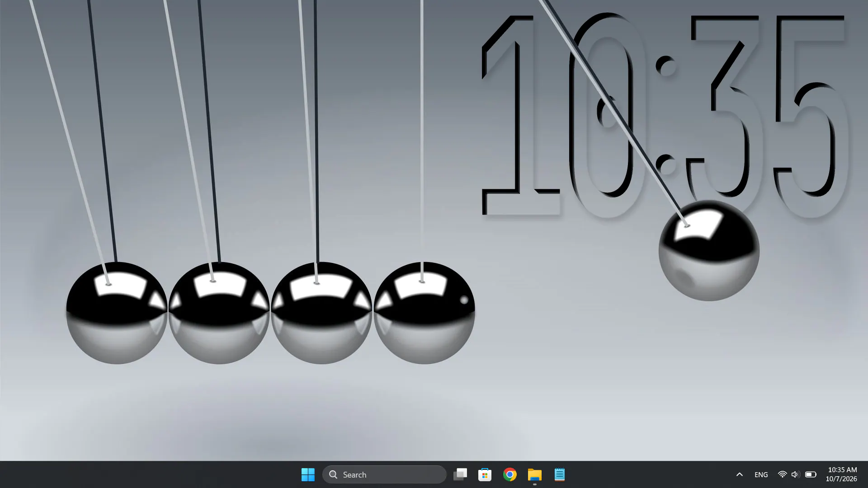Click the 10/7/2026 date in tray
The width and height of the screenshot is (868, 488).
[x=841, y=479]
